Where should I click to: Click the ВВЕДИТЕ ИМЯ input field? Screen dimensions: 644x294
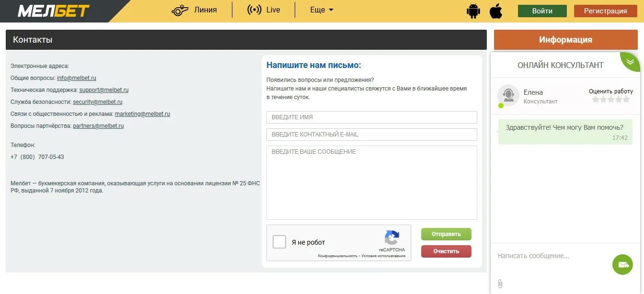click(371, 117)
